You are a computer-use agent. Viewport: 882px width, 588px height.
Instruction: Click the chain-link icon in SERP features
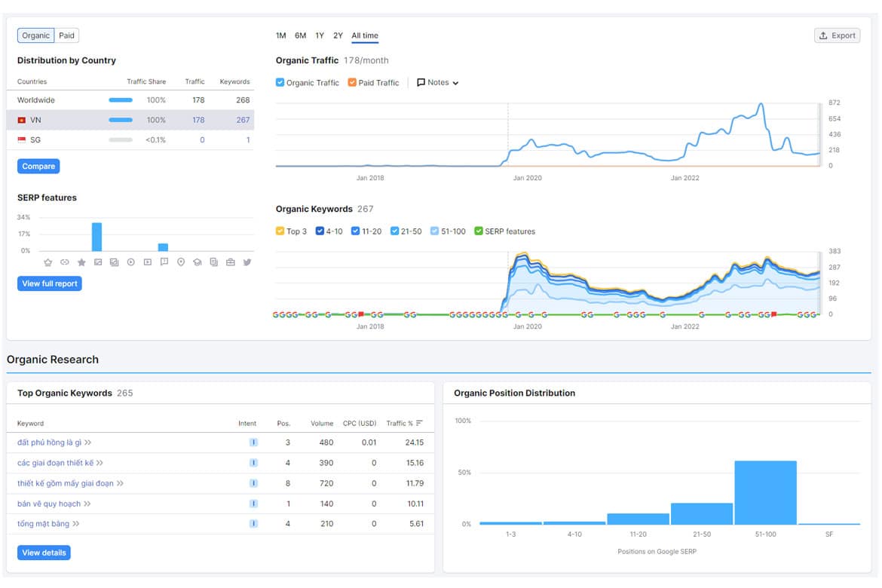click(65, 262)
